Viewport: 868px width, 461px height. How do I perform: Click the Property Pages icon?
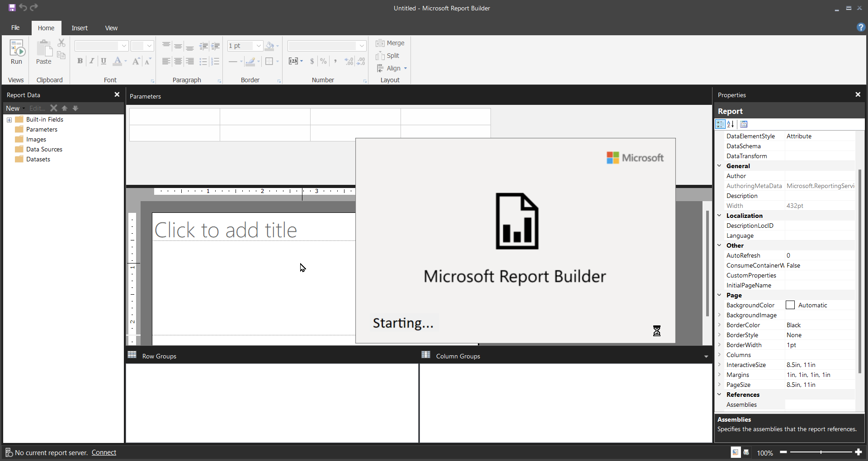tap(744, 124)
